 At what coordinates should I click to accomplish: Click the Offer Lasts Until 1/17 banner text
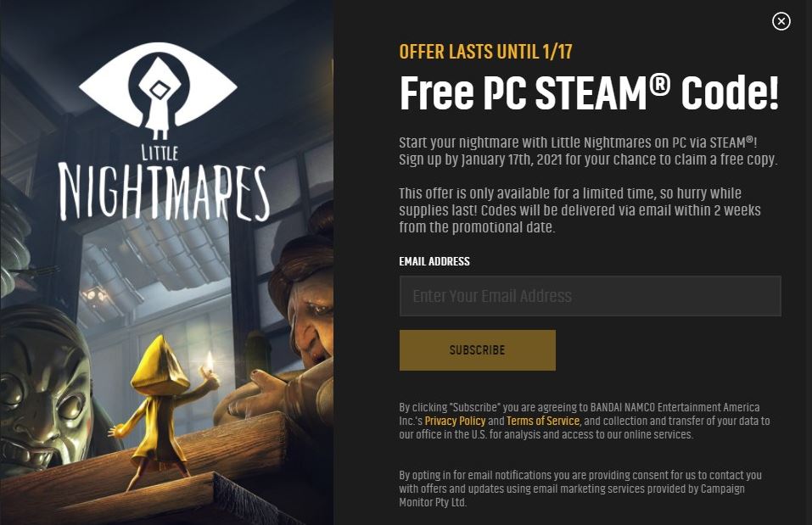pos(485,52)
